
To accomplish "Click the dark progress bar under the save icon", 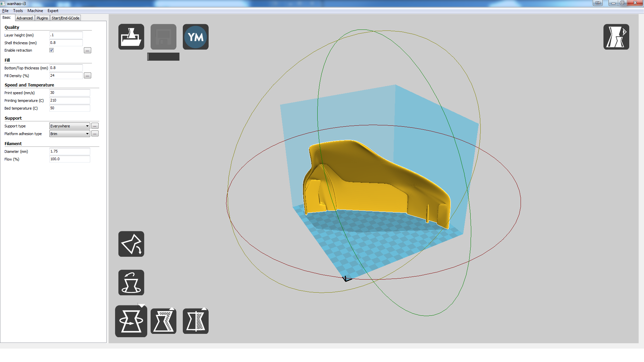I will (x=163, y=57).
